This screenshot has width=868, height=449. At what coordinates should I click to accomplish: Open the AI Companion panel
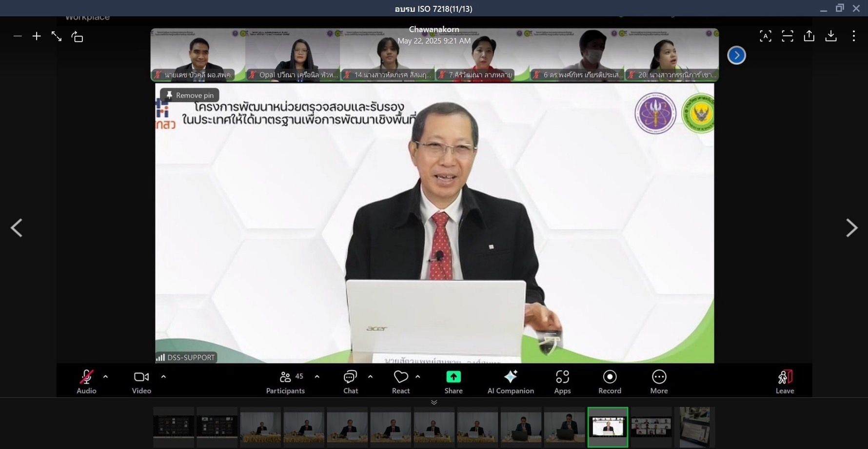pyautogui.click(x=511, y=382)
